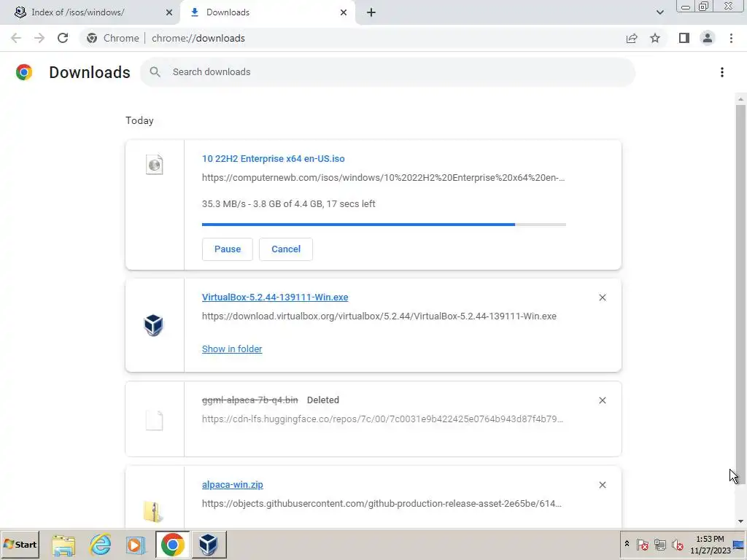Reload the downloads page
Image resolution: width=747 pixels, height=560 pixels.
pyautogui.click(x=63, y=38)
